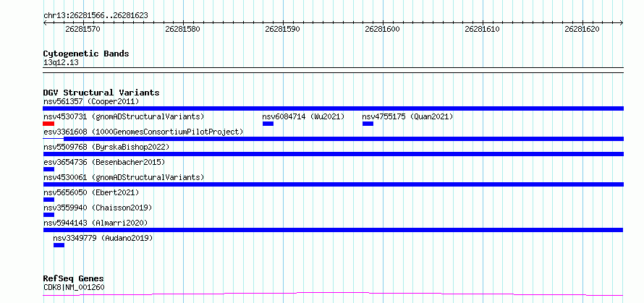This screenshot has width=644, height=303.
Task: Click the nsv5656050 (Ebert2021) label
Action: pyautogui.click(x=91, y=192)
